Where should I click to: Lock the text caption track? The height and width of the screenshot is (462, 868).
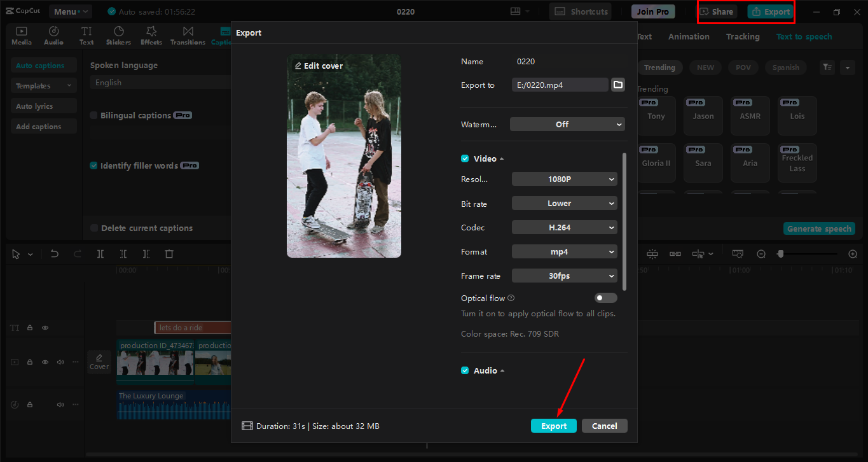(x=30, y=328)
